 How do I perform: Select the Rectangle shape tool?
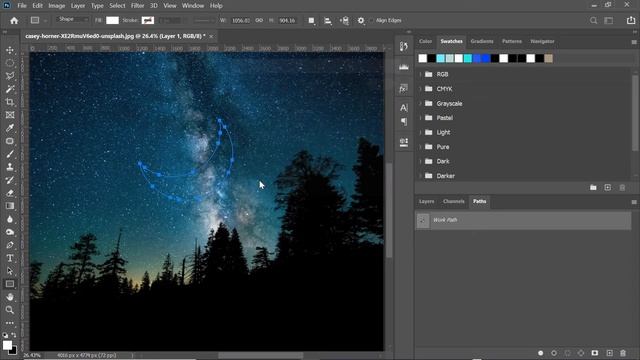10,284
